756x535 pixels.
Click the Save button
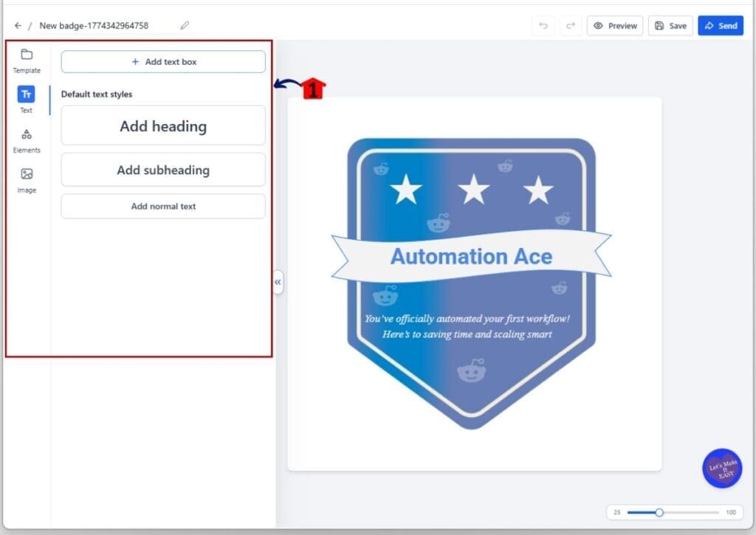[x=670, y=26]
